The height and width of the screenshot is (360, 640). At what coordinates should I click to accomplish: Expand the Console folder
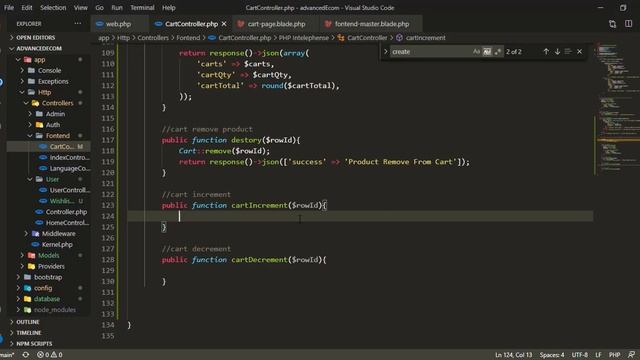tap(49, 70)
